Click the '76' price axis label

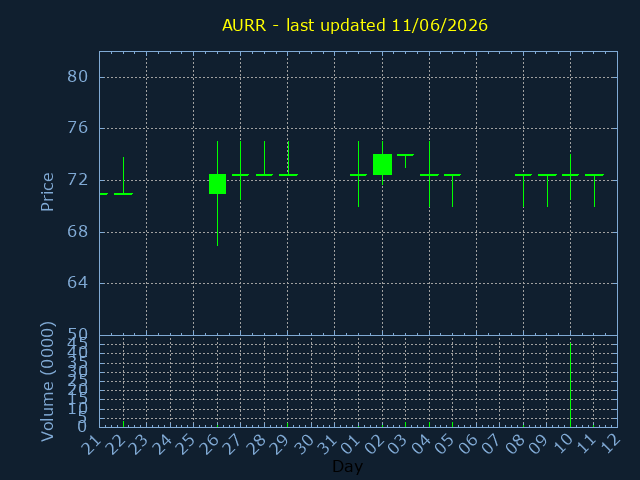(77, 128)
